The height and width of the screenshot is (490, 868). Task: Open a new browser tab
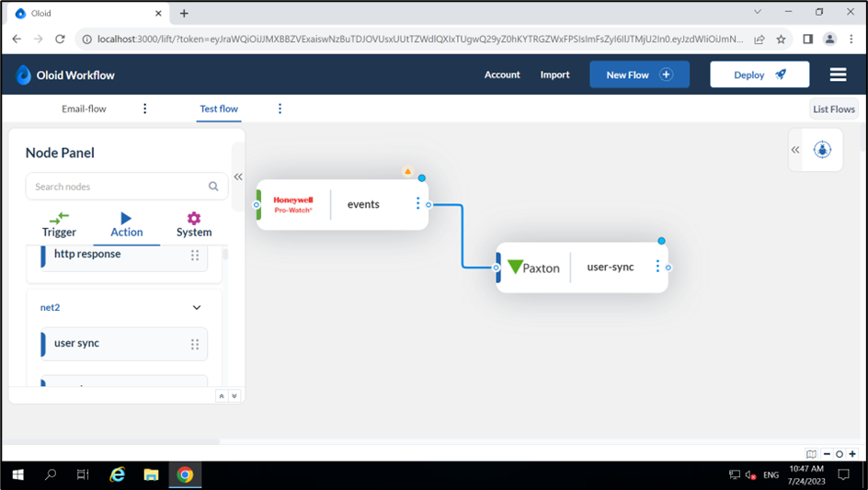click(184, 13)
